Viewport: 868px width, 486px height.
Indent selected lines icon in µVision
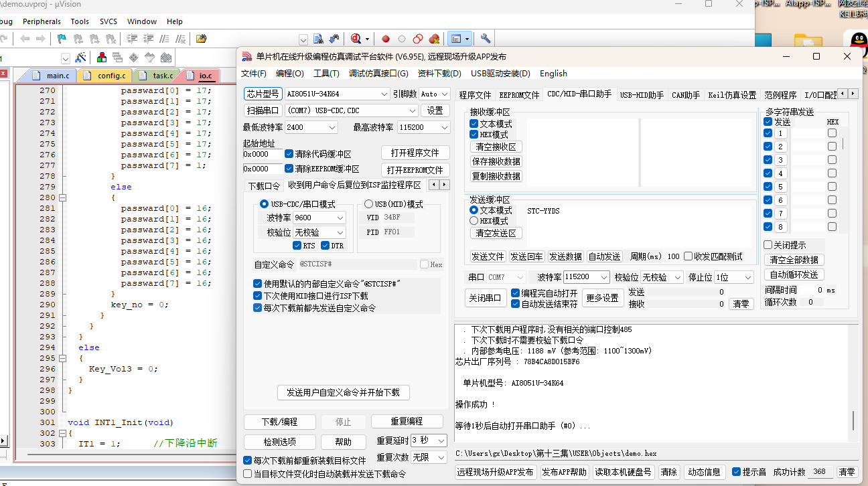(133, 39)
